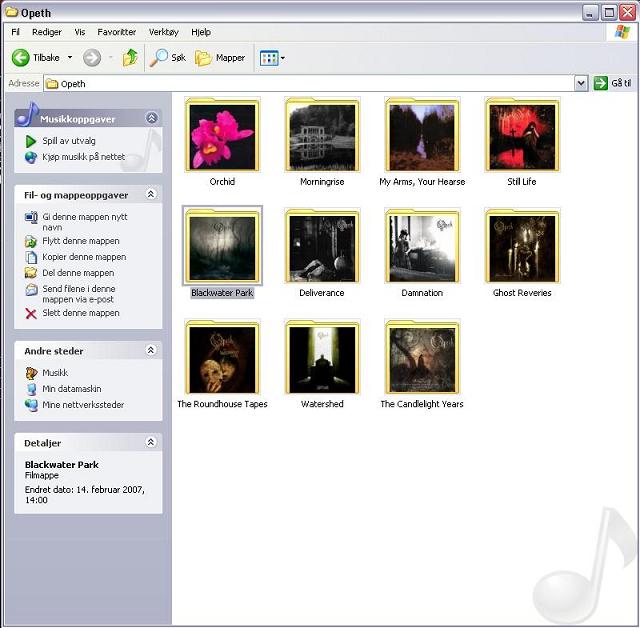Click the Opeth title bar folder icon
Viewport: 640px width, 628px height.
[x=11, y=12]
